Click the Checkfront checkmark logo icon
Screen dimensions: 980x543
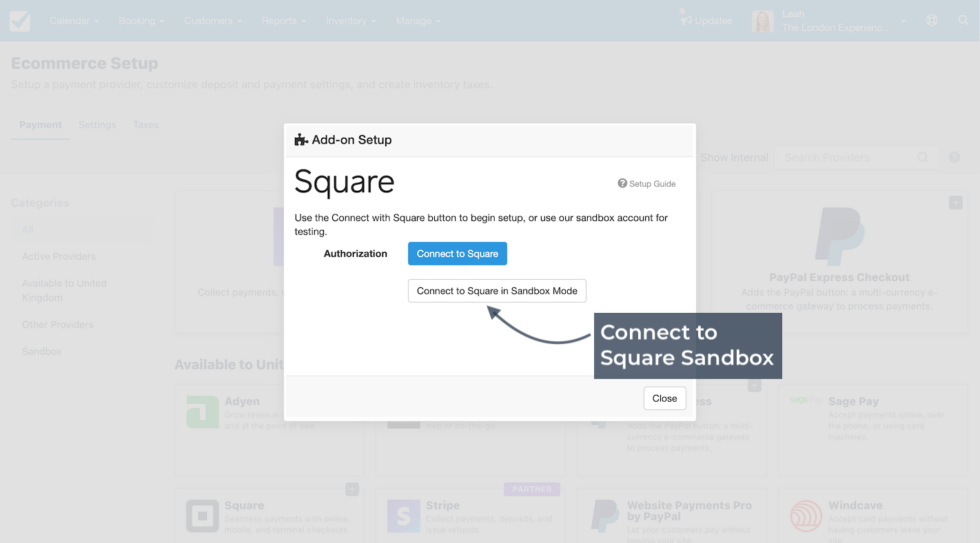(19, 21)
